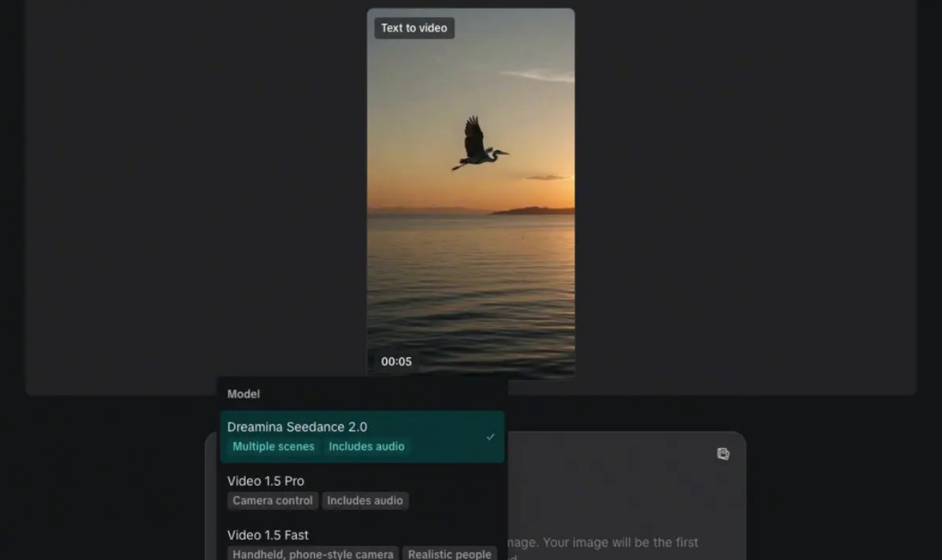942x560 pixels.
Task: Click the Realistic people tag
Action: [x=449, y=554]
